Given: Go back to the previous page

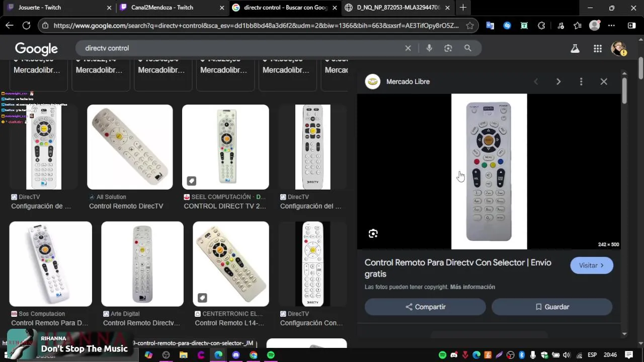Looking at the screenshot, I should [x=10, y=26].
